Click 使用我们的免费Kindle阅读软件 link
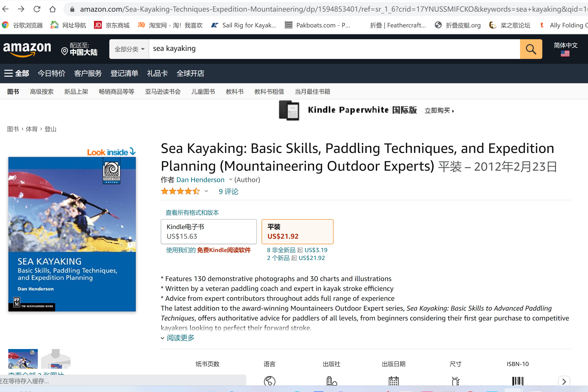 point(208,250)
